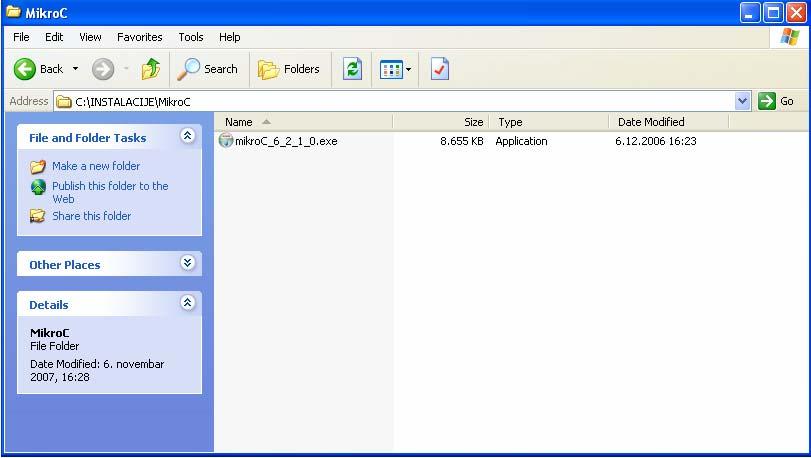This screenshot has height=458, width=811.
Task: Click the Publish to Web globe icon
Action: pyautogui.click(x=38, y=187)
